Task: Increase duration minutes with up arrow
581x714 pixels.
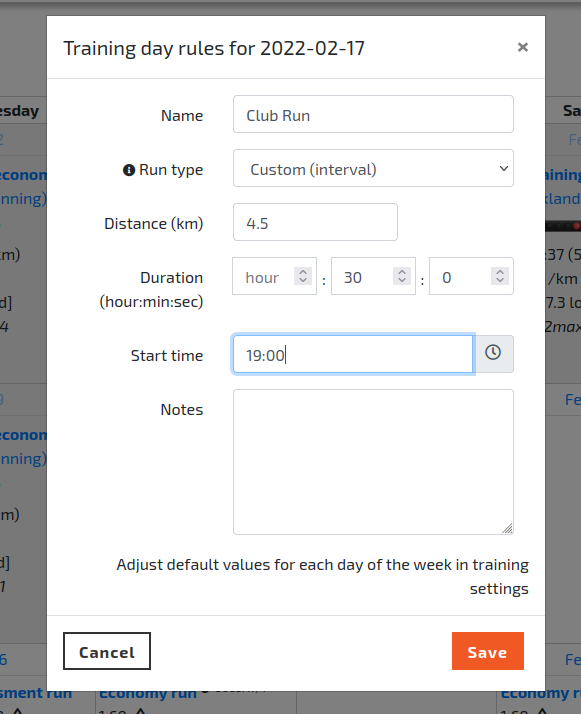Action: tap(402, 271)
